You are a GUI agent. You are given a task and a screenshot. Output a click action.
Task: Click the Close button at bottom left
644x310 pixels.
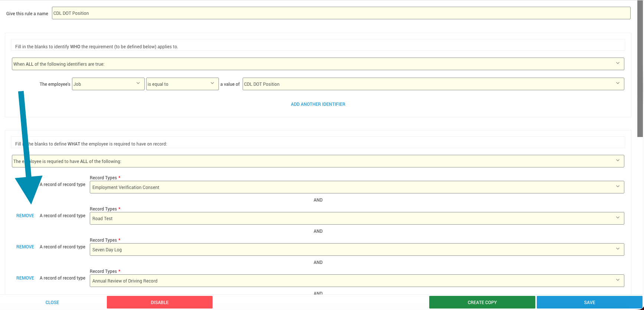coord(52,303)
